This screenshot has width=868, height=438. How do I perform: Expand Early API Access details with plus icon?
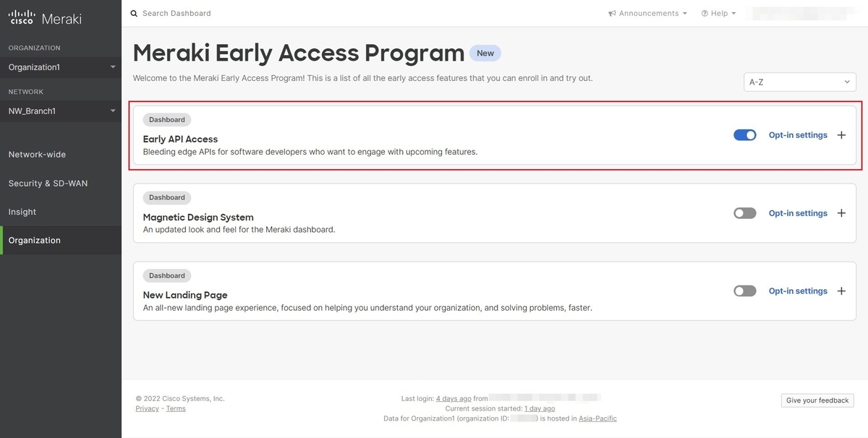[x=841, y=134]
